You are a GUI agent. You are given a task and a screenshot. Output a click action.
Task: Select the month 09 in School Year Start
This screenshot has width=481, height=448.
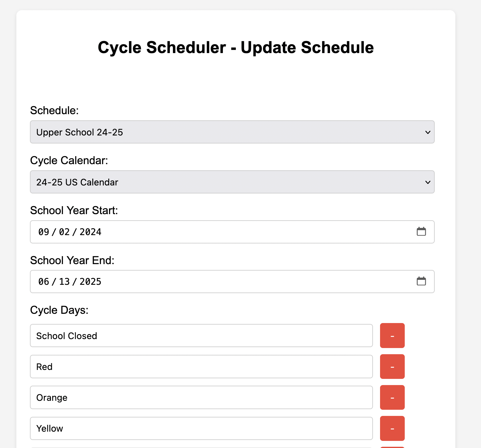click(x=44, y=232)
